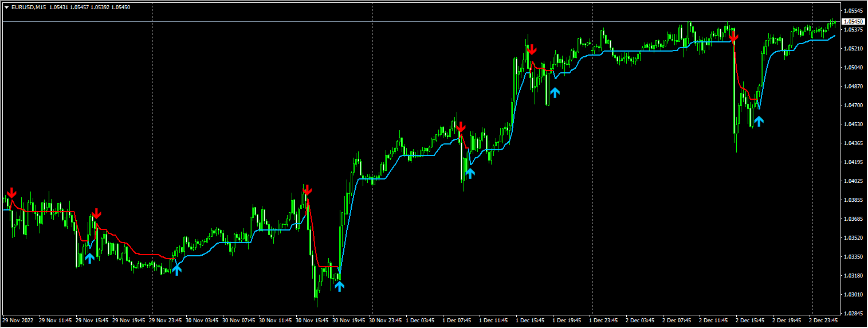Click the 30 Nov 11:45 time label
868x328 pixels.
pos(275,321)
